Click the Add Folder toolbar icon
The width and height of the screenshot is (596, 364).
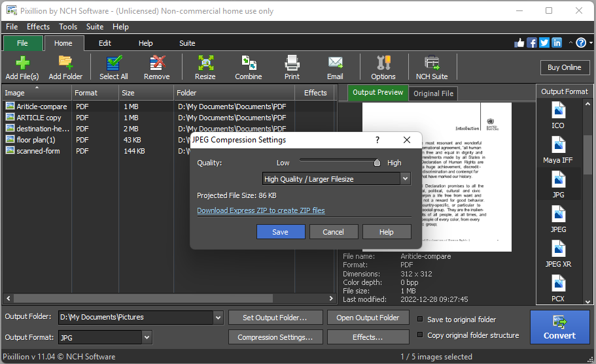[65, 67]
